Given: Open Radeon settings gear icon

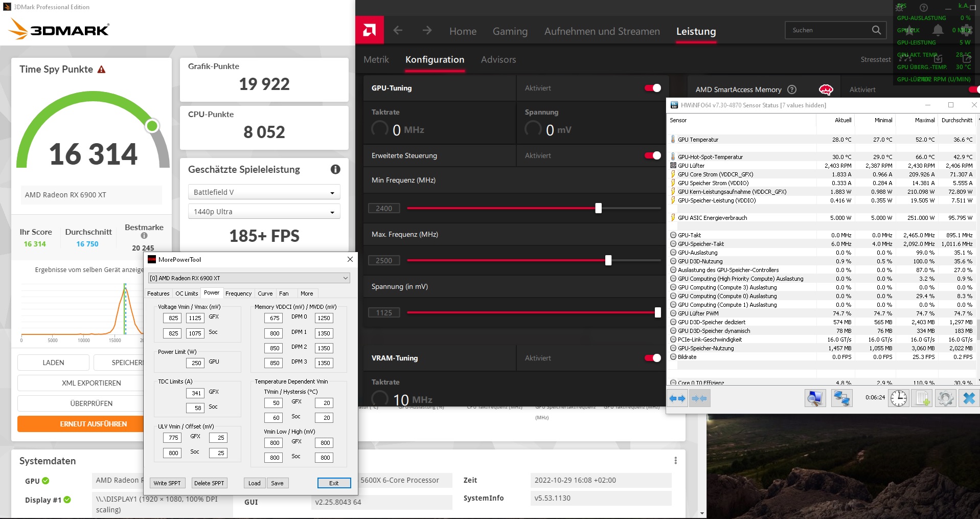Looking at the screenshot, I should [x=966, y=30].
